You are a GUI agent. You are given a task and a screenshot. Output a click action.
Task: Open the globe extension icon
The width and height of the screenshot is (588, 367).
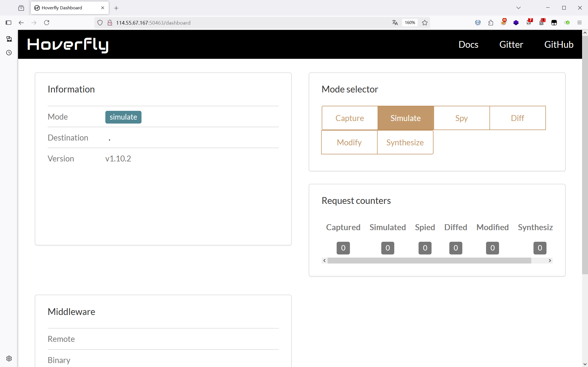(x=478, y=23)
